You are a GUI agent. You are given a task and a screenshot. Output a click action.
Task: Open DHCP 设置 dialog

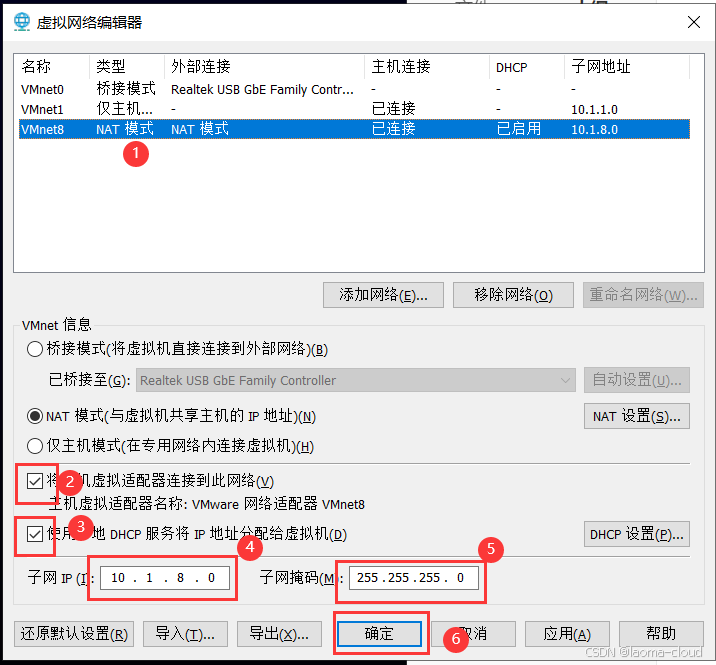(x=637, y=534)
